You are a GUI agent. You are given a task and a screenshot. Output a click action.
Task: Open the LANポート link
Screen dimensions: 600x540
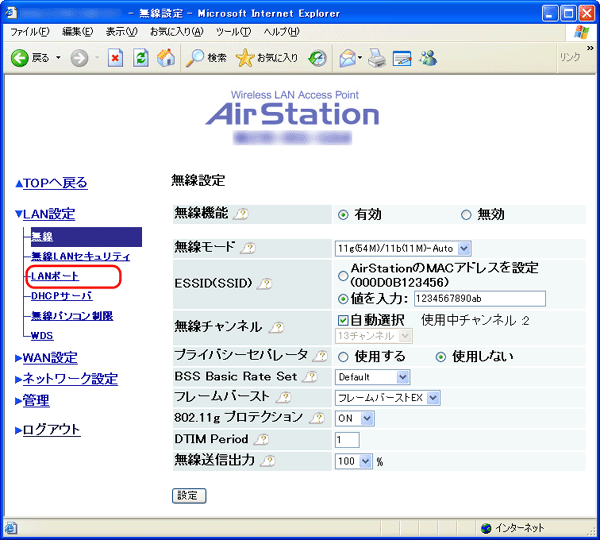(x=55, y=276)
